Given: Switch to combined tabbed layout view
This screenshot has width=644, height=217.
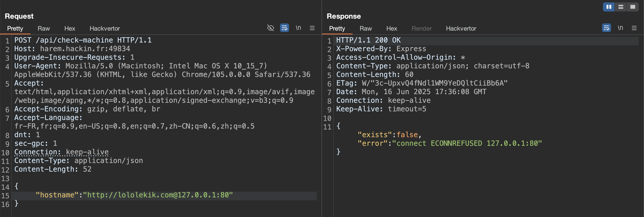Looking at the screenshot, I should [633, 7].
